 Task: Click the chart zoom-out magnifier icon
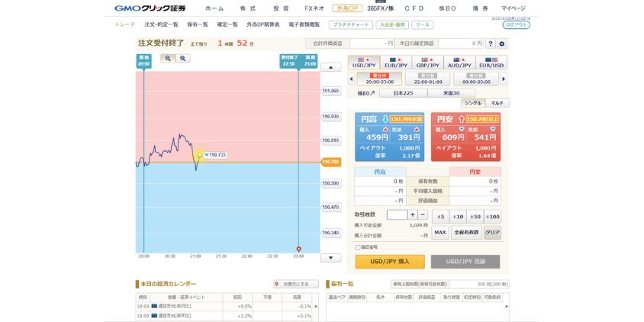coord(166,58)
